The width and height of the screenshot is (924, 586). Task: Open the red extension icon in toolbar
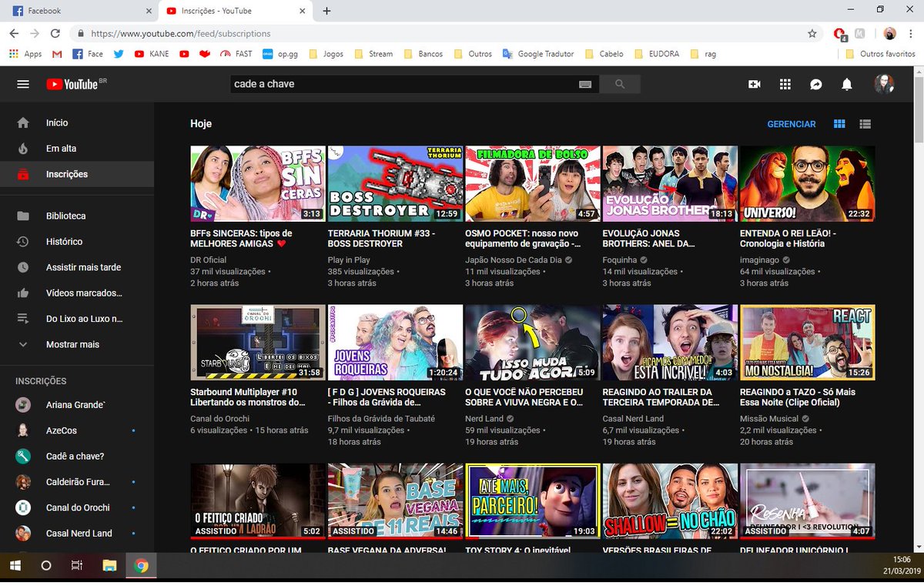click(840, 34)
